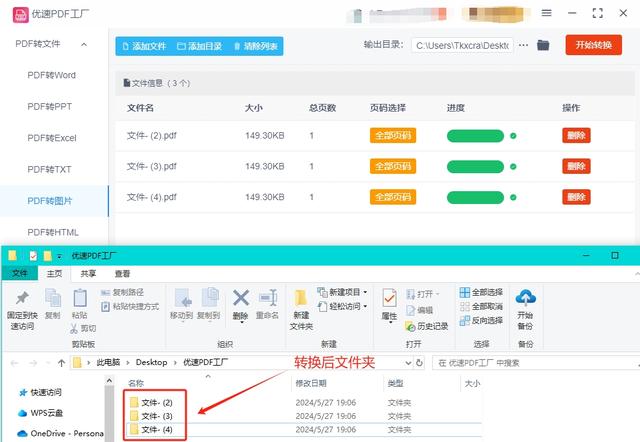Open the 打开 dropdown in the ribbon
This screenshot has width=640, height=442.
pyautogui.click(x=423, y=294)
